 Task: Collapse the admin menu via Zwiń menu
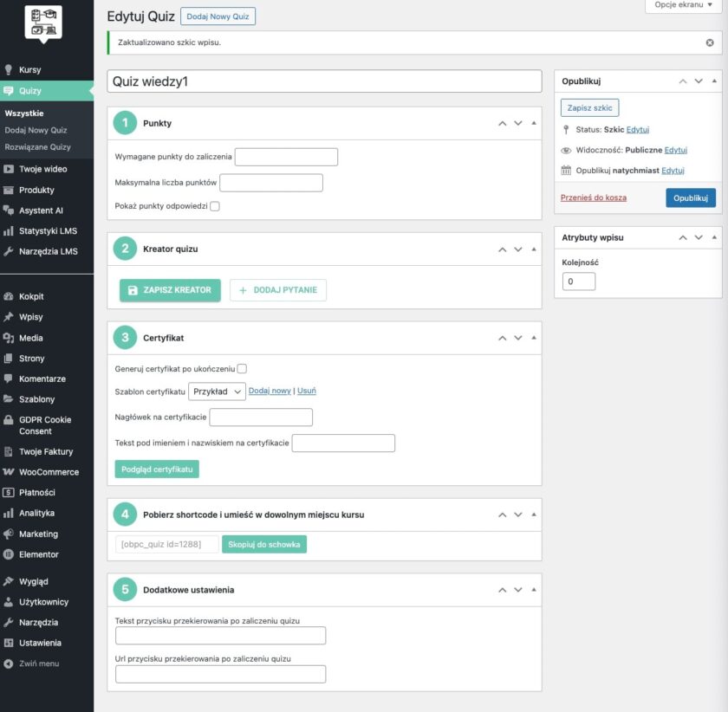[36, 663]
